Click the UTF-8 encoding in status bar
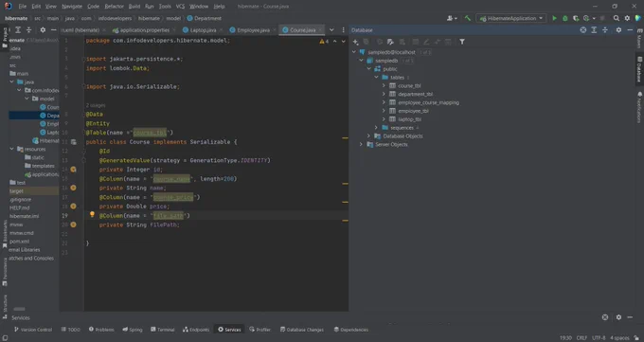This screenshot has width=644, height=342. pos(599,338)
